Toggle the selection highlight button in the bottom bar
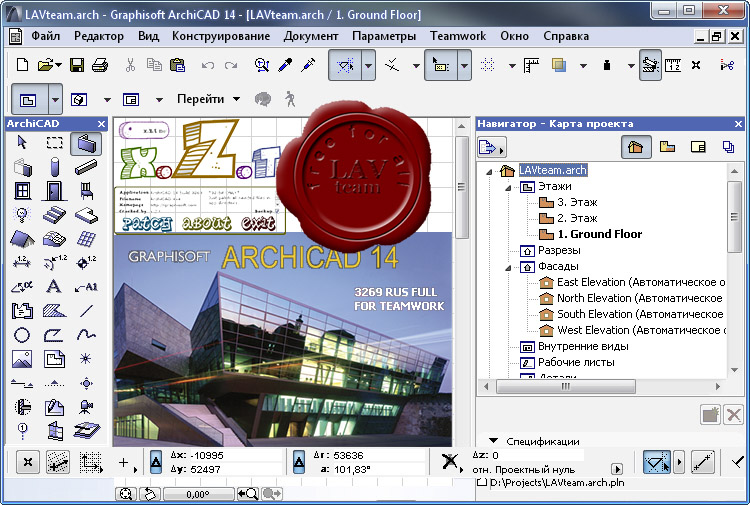Image resolution: width=750 pixels, height=505 pixels. click(x=656, y=462)
